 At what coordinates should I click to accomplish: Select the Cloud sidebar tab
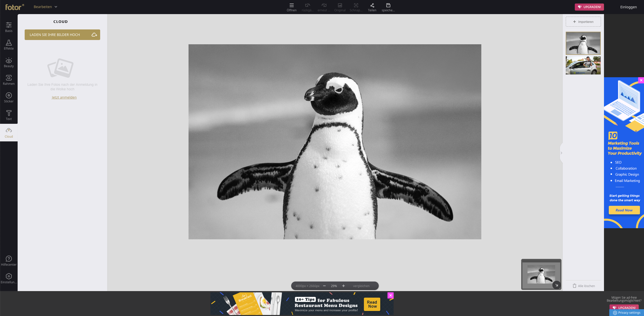pos(9,133)
